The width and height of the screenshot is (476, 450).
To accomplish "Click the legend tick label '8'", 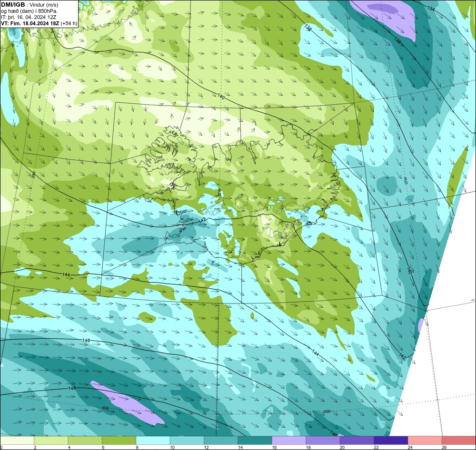I will point(137,447).
